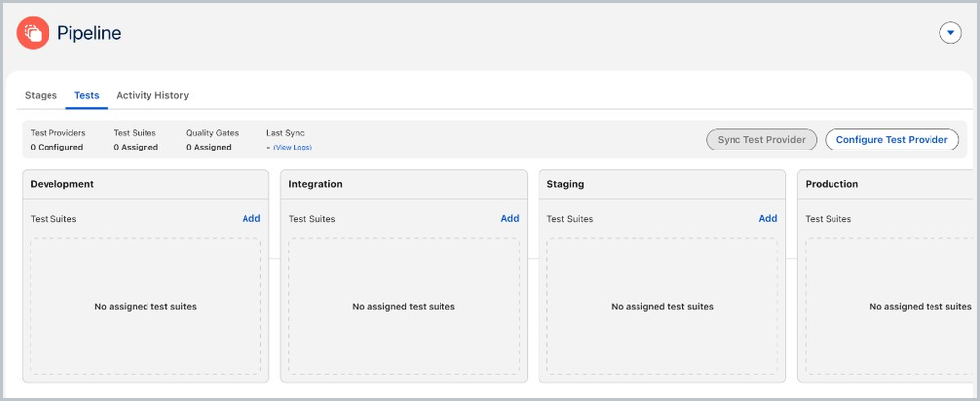Open the dropdown arrow at top right
Screen dimensions: 980x401
click(950, 32)
